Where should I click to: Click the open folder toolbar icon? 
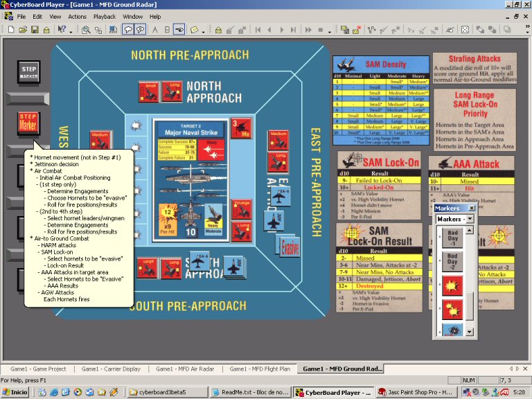click(x=23, y=30)
